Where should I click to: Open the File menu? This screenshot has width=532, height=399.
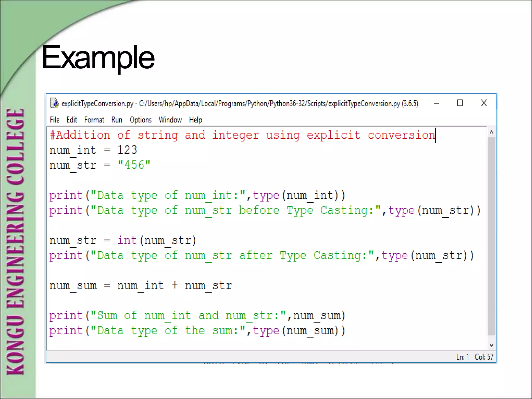click(55, 120)
